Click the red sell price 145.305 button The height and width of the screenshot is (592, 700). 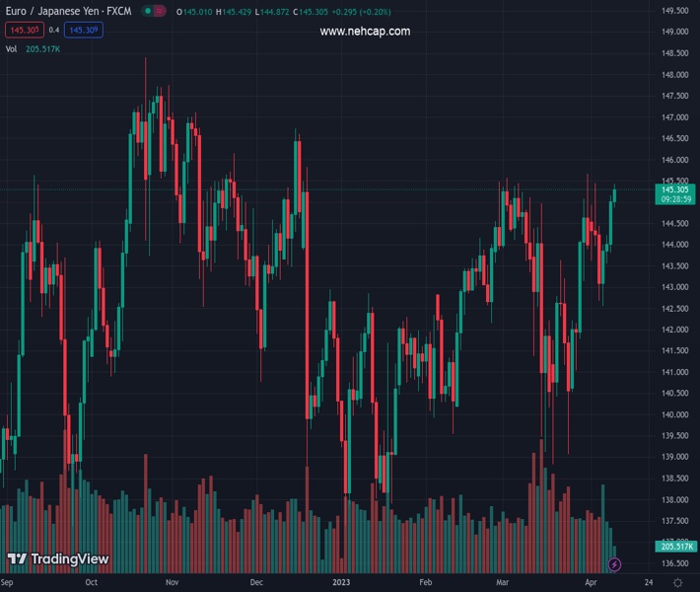click(23, 30)
